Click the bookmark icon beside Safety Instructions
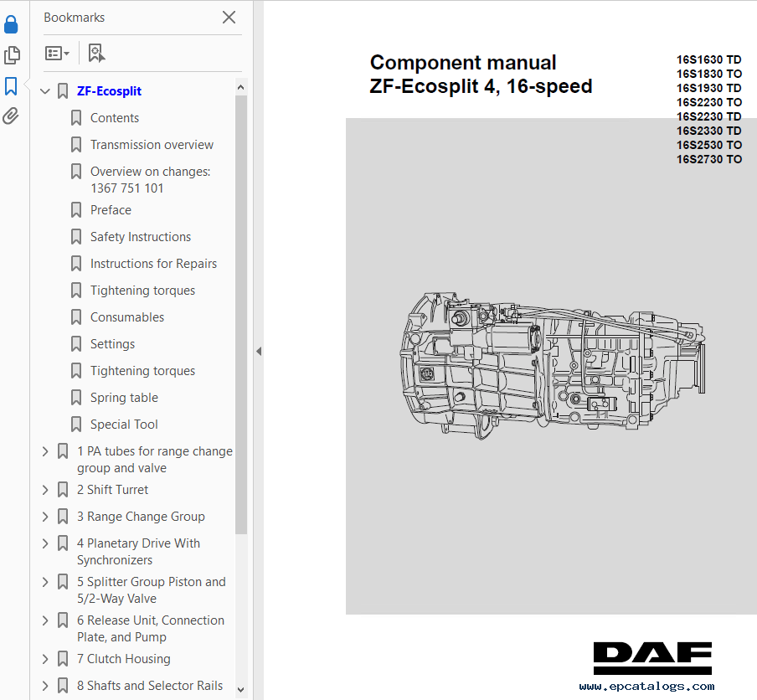The width and height of the screenshot is (757, 700). (76, 237)
